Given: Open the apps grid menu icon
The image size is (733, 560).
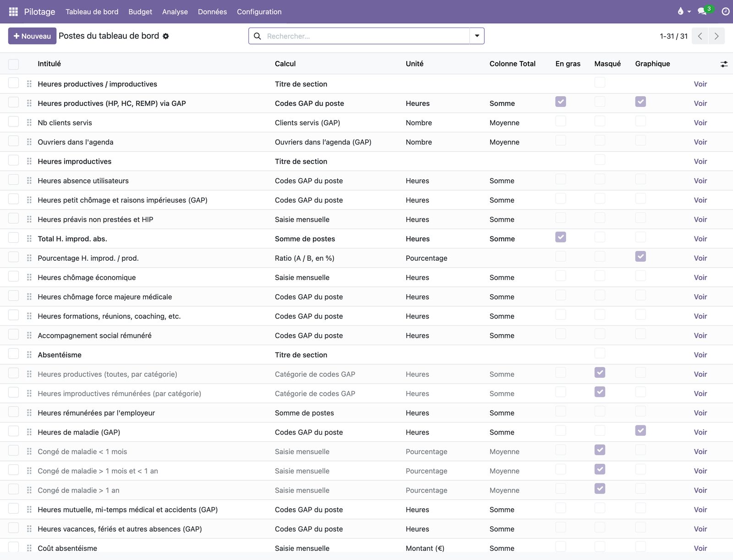Looking at the screenshot, I should [x=13, y=11].
